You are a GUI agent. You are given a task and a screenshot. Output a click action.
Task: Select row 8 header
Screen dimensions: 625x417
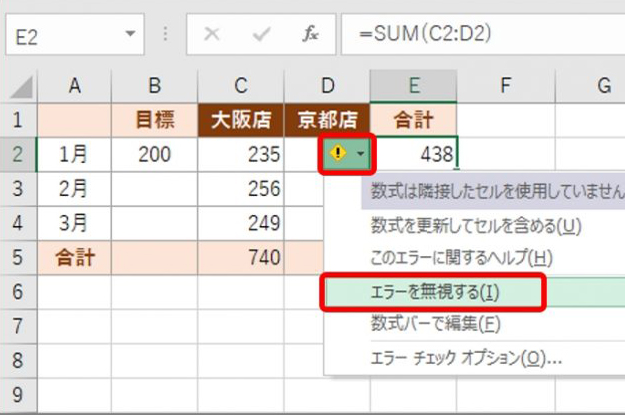[18, 361]
